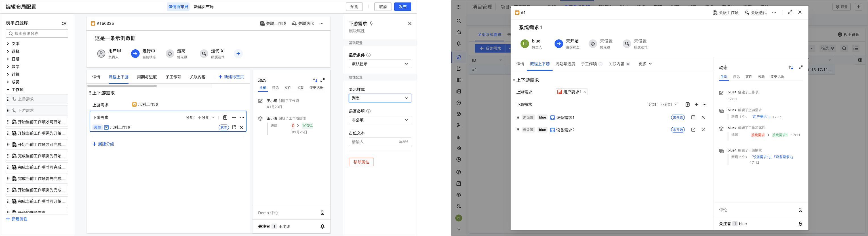
Task: Open 评论 tab in layout editor 动态
Action: pyautogui.click(x=275, y=88)
